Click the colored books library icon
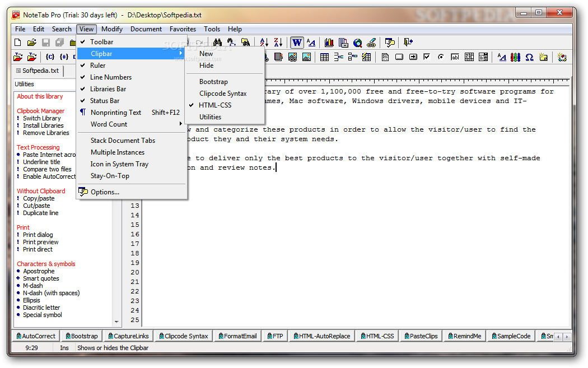This screenshot has height=368, width=588. pyautogui.click(x=329, y=43)
